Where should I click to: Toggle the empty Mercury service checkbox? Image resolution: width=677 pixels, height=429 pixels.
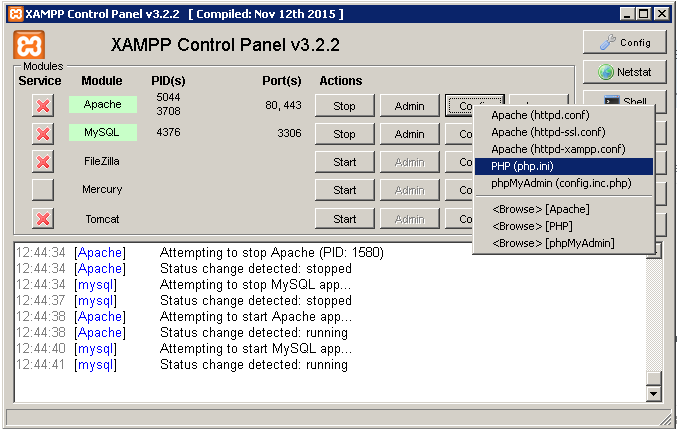[43, 190]
